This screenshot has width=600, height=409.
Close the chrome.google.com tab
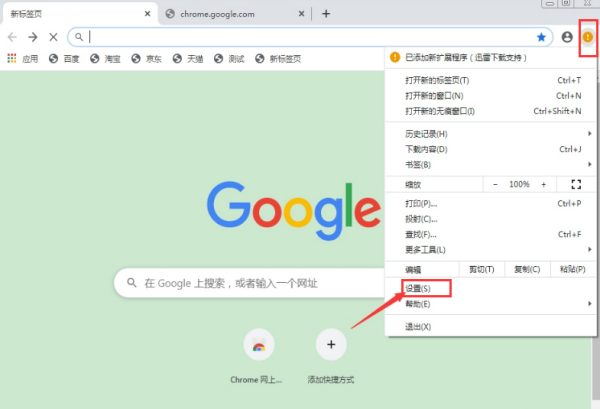pyautogui.click(x=302, y=14)
